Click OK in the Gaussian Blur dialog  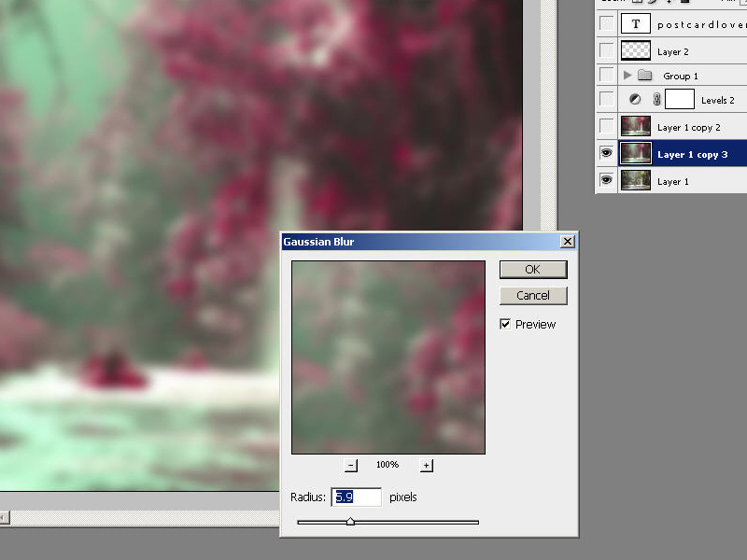533,270
